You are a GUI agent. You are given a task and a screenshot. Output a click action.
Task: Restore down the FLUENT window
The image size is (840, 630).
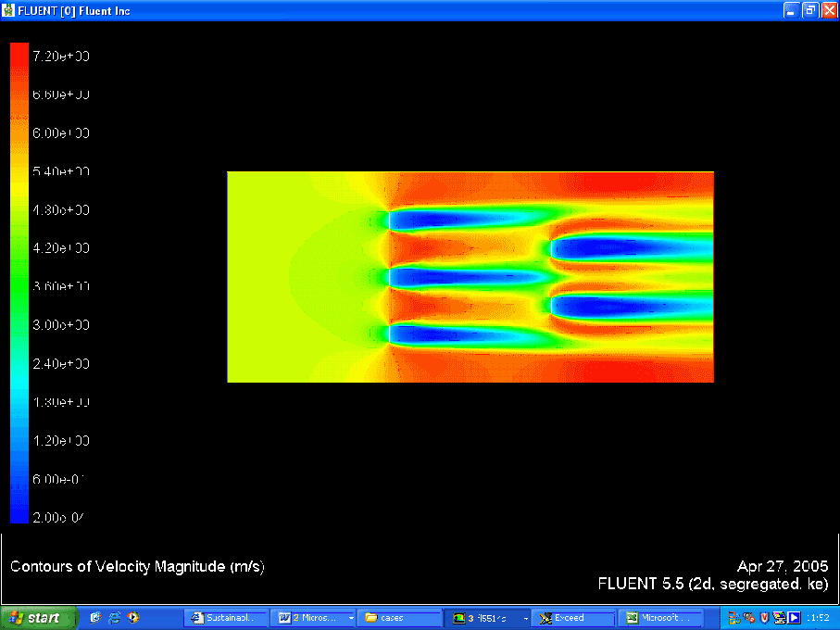pos(809,10)
